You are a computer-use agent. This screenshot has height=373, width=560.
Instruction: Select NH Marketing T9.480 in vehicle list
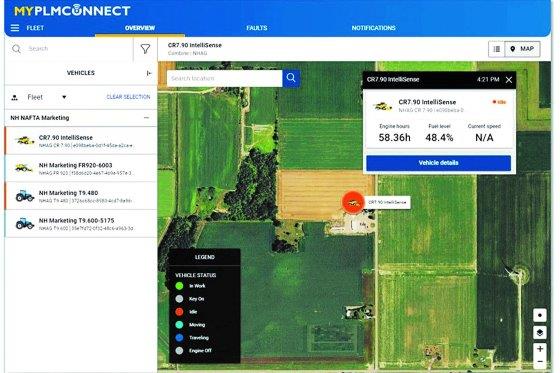click(x=81, y=196)
